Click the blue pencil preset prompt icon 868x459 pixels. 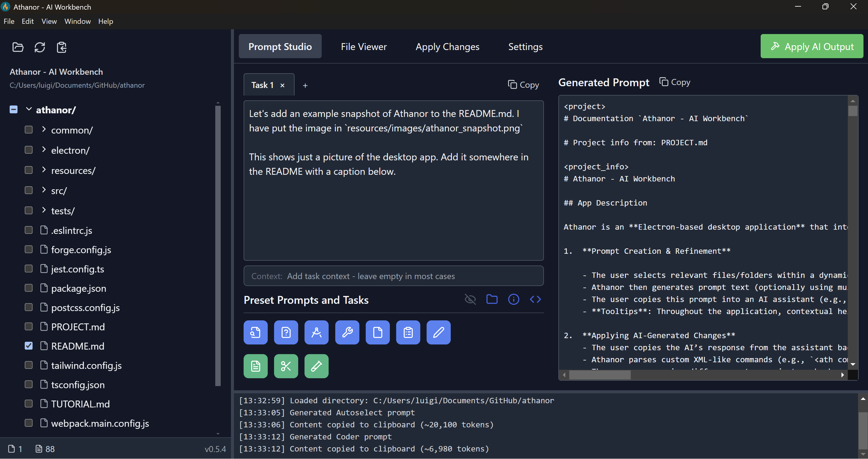(438, 332)
